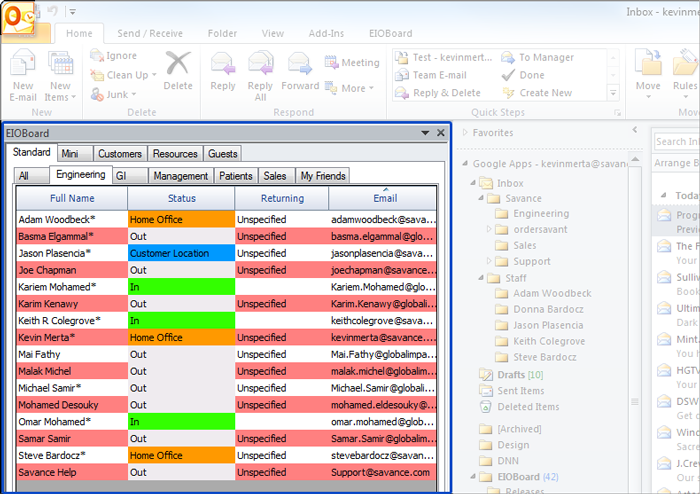Click the Support@savance.com email cell

click(x=383, y=473)
